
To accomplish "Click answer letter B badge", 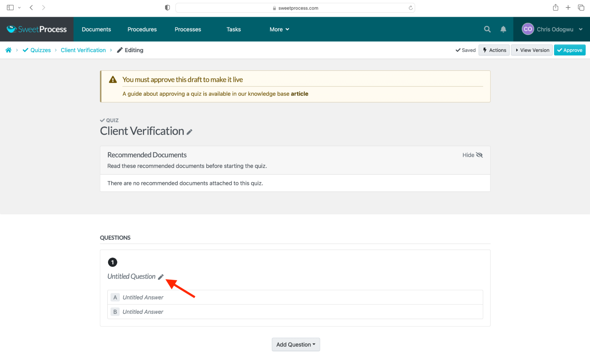I will (115, 312).
